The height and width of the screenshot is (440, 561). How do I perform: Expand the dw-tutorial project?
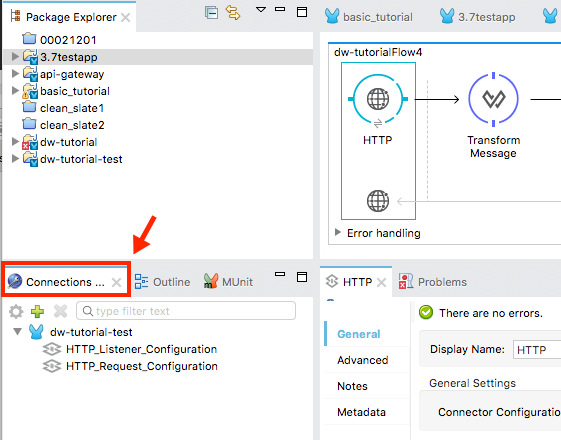pos(15,142)
